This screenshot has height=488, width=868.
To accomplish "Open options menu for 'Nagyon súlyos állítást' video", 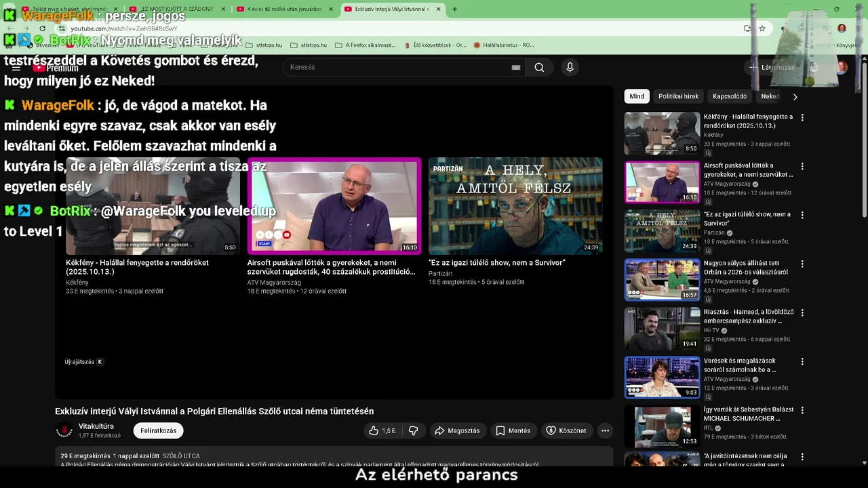I will pos(802,264).
